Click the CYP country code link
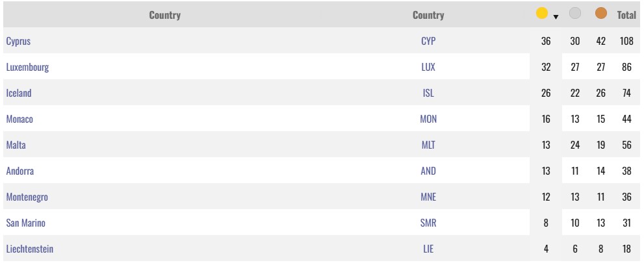644x263 pixels. click(x=428, y=41)
